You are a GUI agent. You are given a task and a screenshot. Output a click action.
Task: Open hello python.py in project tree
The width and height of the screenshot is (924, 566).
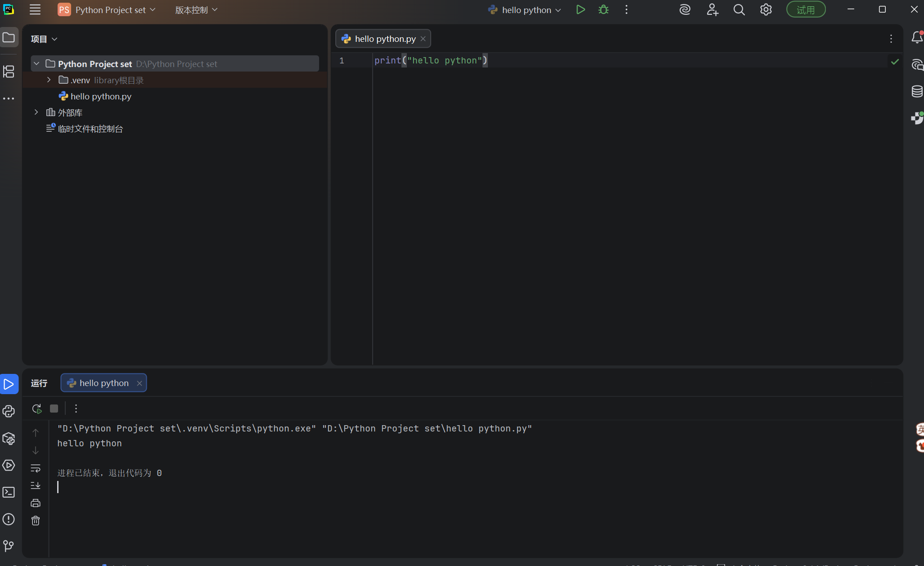(101, 96)
